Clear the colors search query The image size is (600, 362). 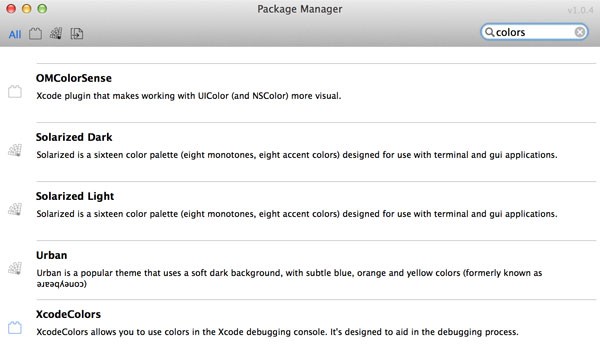pos(580,32)
